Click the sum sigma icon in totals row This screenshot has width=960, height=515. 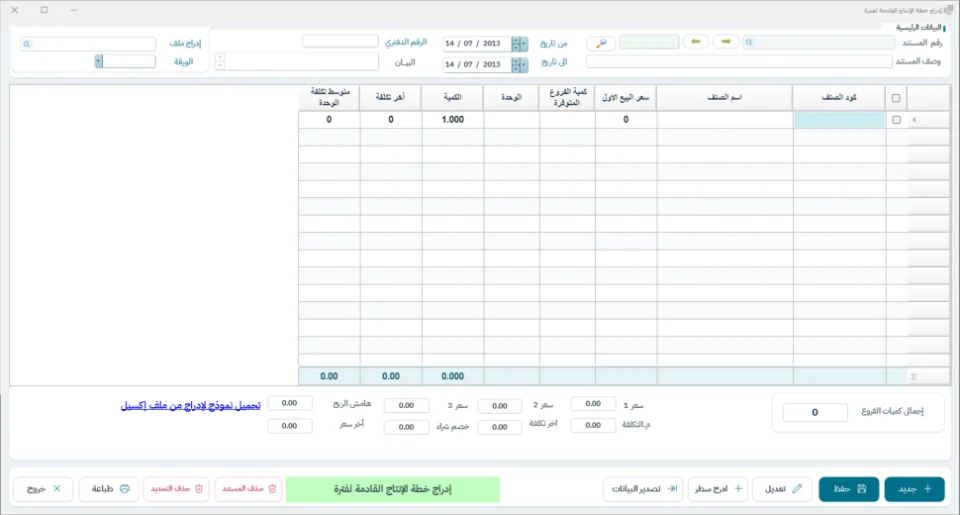[913, 377]
